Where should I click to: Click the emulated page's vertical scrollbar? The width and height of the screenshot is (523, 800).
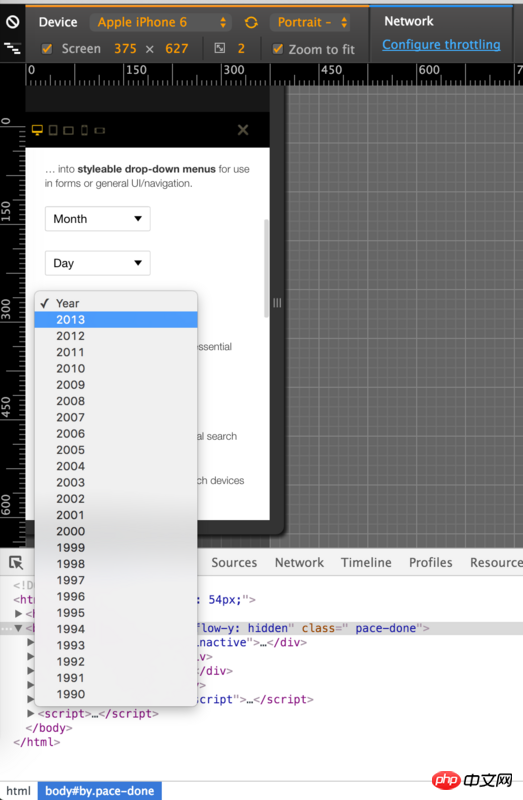point(266,268)
